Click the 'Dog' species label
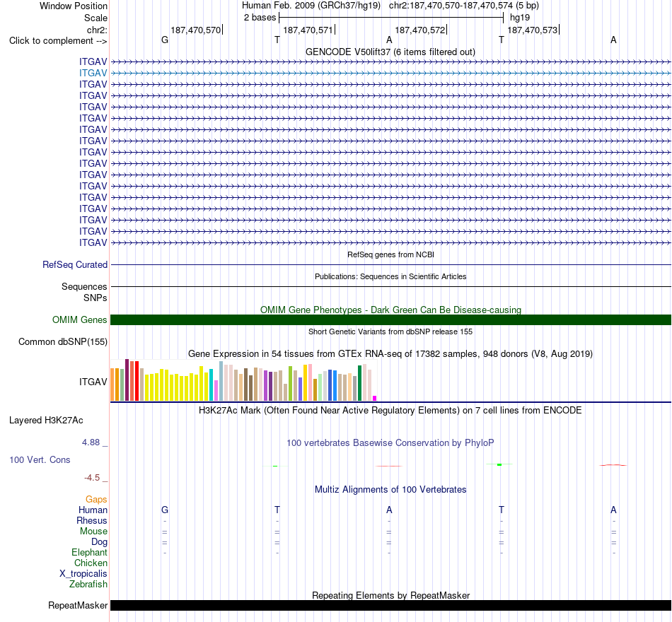 click(x=99, y=542)
